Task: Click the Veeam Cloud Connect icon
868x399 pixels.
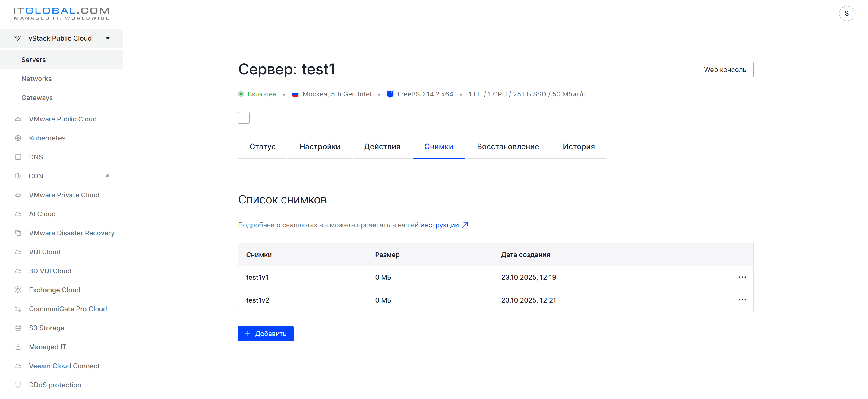Action: click(18, 366)
